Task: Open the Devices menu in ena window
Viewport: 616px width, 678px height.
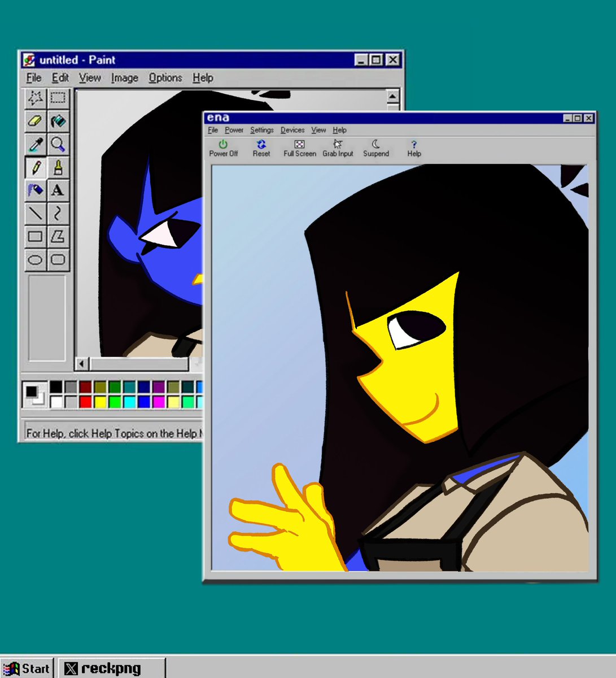Action: pyautogui.click(x=292, y=130)
